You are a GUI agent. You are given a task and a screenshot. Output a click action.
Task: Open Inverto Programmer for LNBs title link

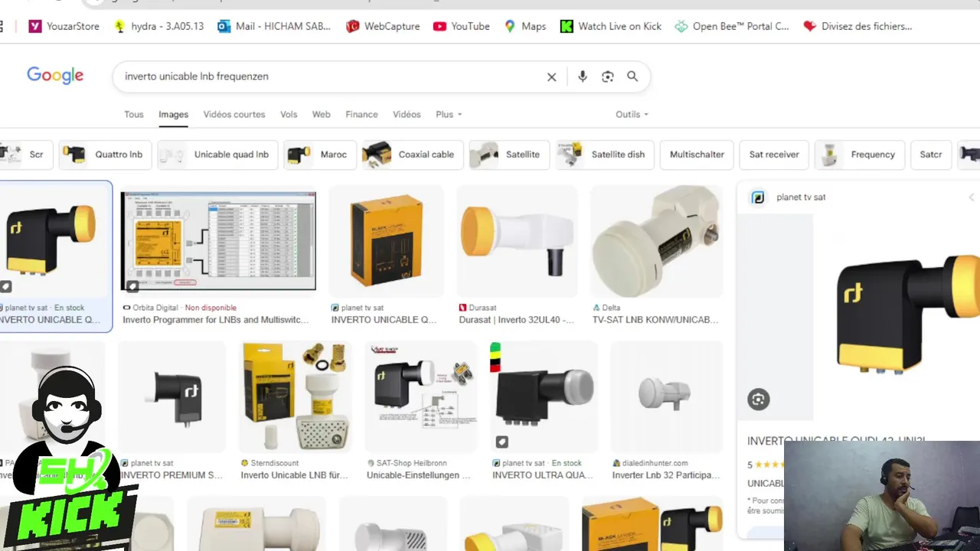point(216,320)
